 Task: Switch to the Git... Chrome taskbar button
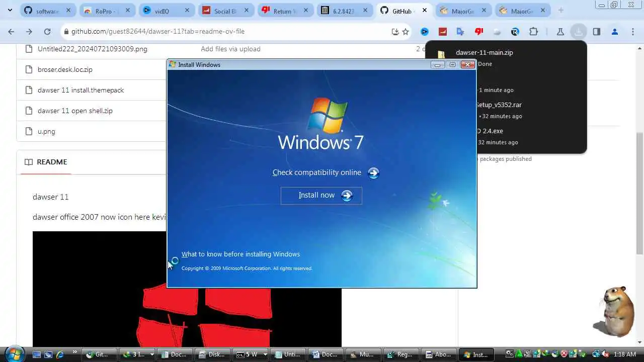[99, 354]
